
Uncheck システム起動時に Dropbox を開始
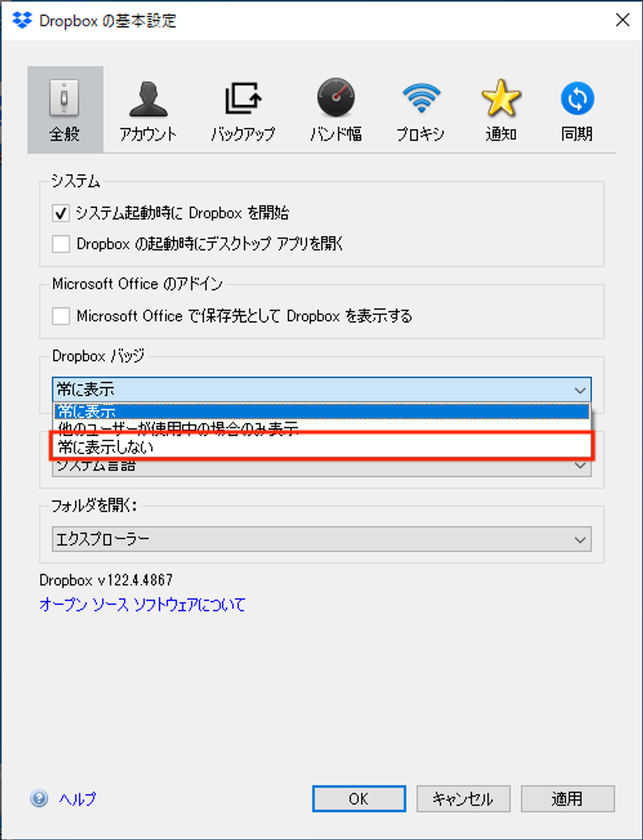click(x=60, y=213)
